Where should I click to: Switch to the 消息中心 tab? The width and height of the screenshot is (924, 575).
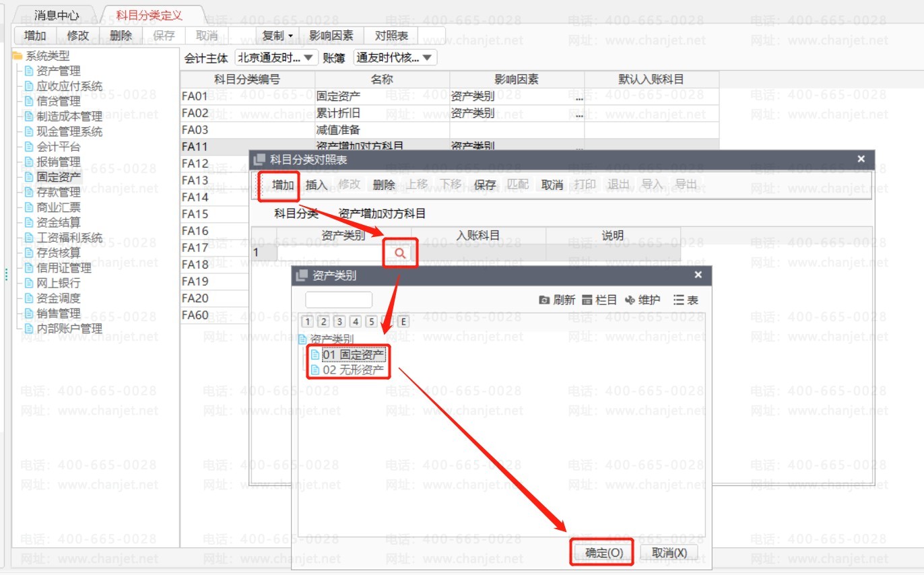57,15
